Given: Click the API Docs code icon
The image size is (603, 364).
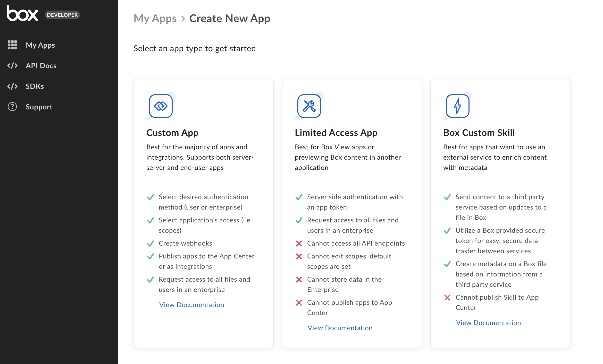Looking at the screenshot, I should click(x=12, y=66).
